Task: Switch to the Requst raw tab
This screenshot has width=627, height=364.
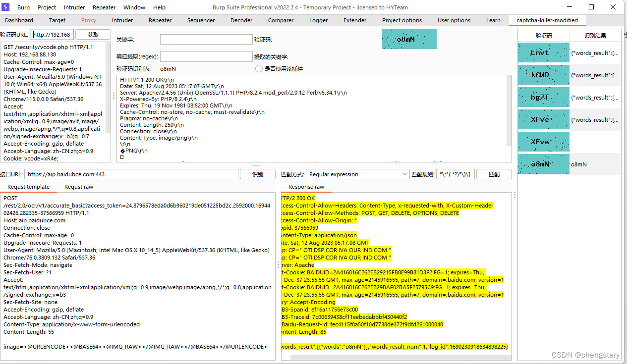Action: click(x=79, y=187)
